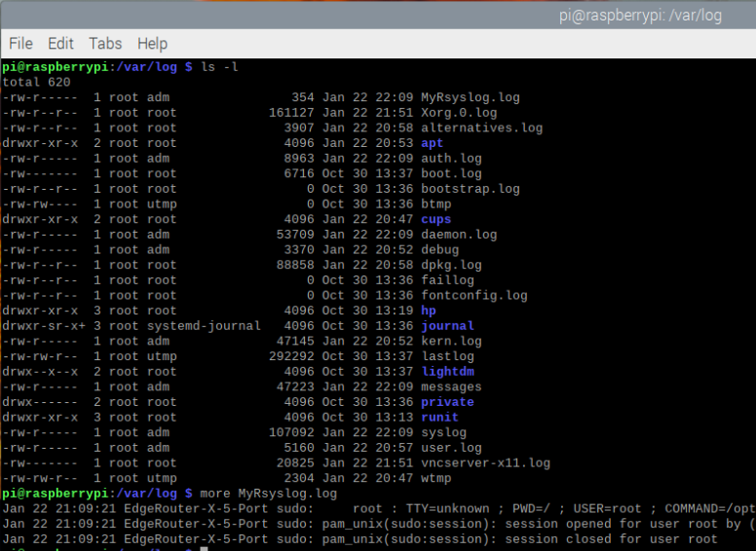
Task: Click the fontconfig.log filename
Action: [x=473, y=296]
